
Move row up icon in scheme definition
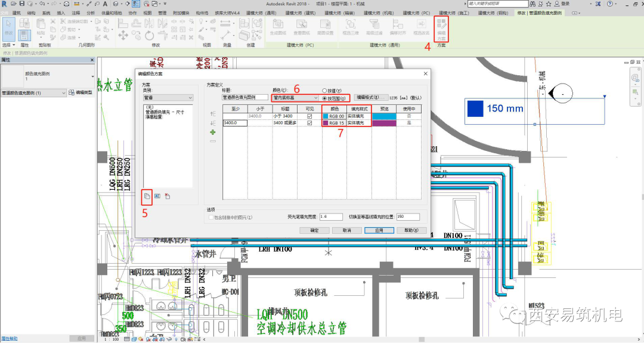[213, 114]
